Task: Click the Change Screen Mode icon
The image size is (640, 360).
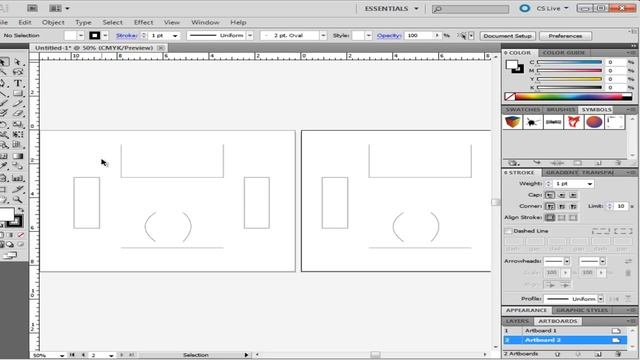Action: coord(9,256)
